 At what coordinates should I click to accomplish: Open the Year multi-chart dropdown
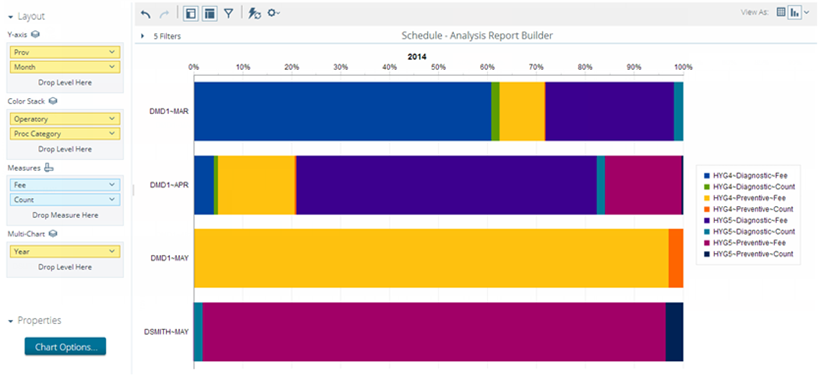click(65, 252)
